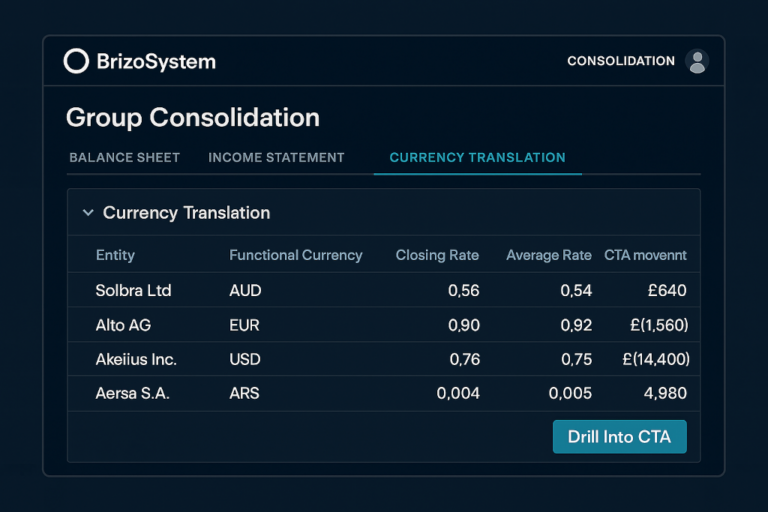Switch to the Income Statement tab
The height and width of the screenshot is (512, 768).
276,157
